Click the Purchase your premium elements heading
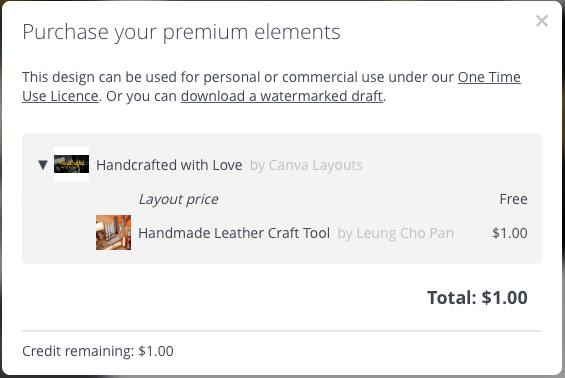 (x=181, y=32)
